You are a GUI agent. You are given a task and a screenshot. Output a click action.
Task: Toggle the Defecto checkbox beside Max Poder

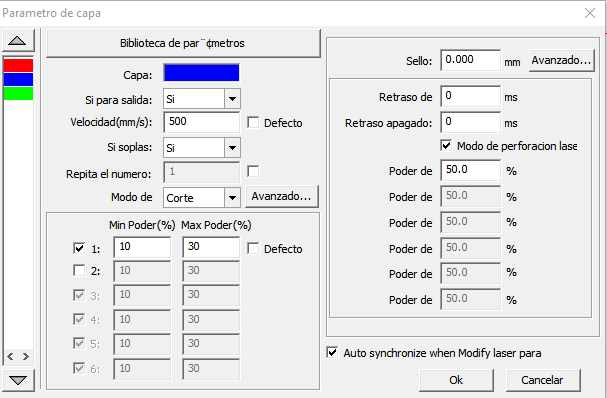pyautogui.click(x=253, y=249)
